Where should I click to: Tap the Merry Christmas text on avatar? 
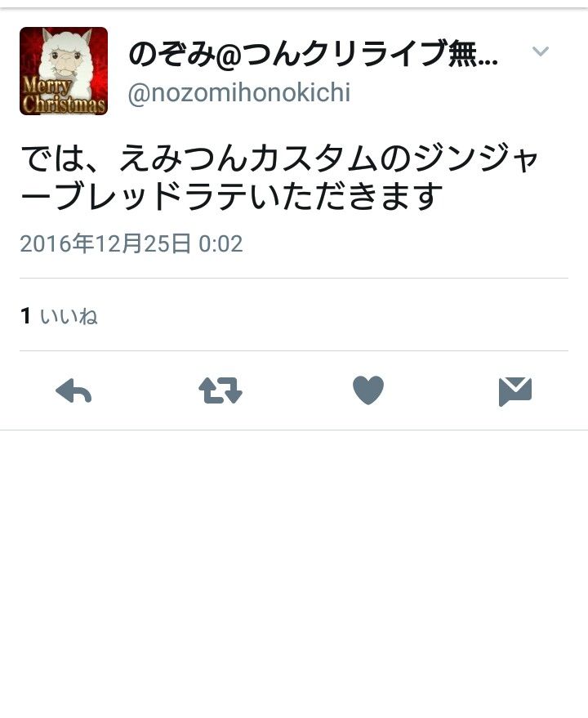pyautogui.click(x=64, y=96)
